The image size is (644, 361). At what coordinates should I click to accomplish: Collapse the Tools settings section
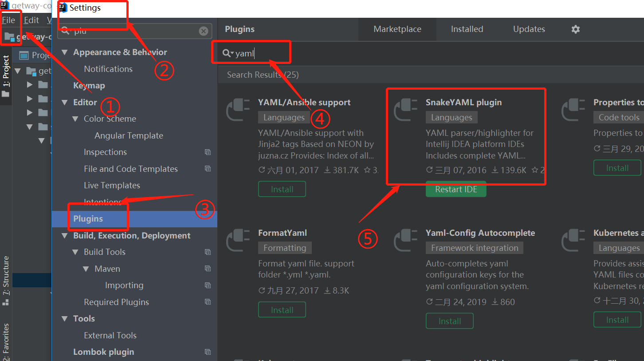(65, 319)
